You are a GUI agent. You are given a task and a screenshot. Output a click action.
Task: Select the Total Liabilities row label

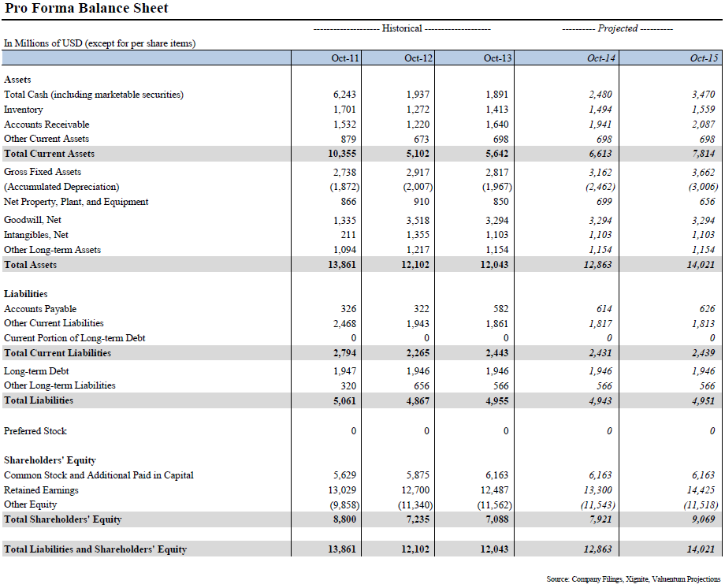(x=34, y=400)
